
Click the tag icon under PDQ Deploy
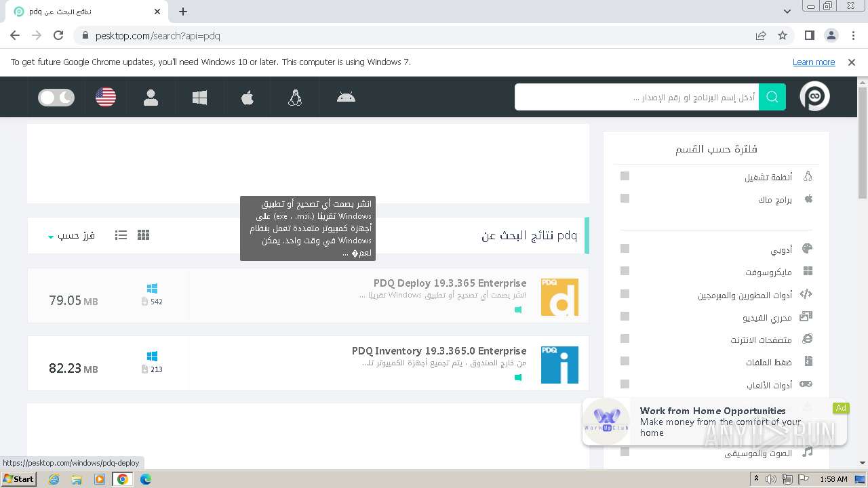[x=518, y=310]
